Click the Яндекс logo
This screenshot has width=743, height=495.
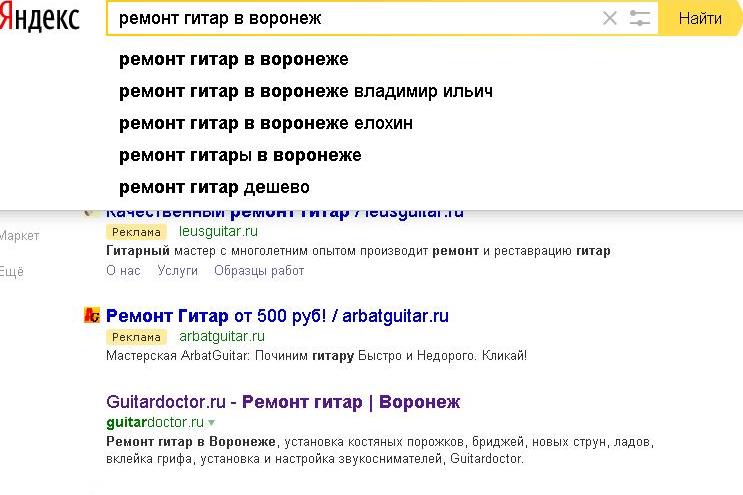39,18
